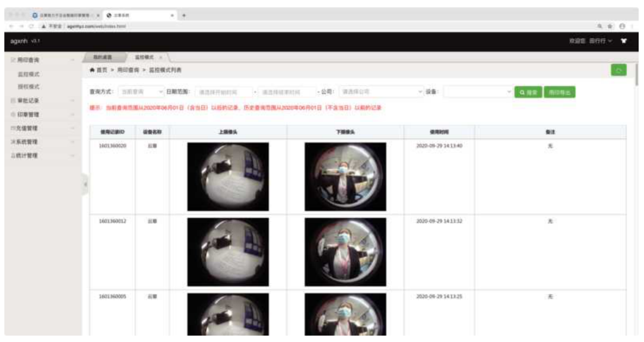Screen dimensions: 644x342
Task: Click the 用印导出 export button
Action: coord(559,93)
